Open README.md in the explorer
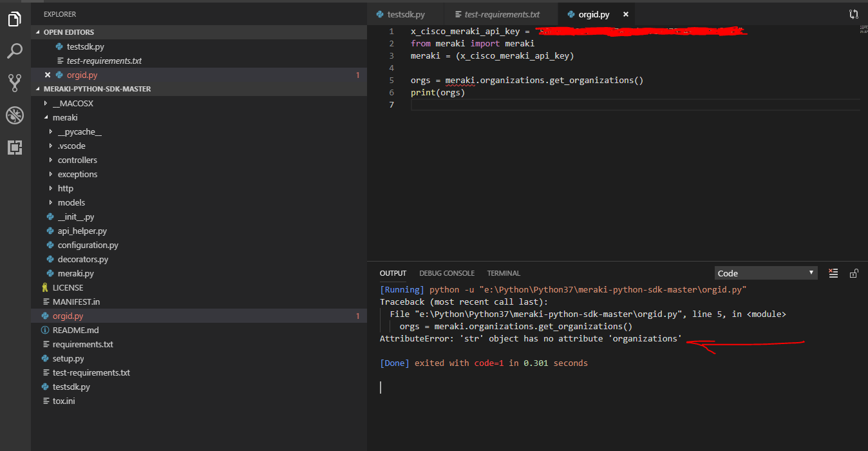The width and height of the screenshot is (868, 451). 75,330
